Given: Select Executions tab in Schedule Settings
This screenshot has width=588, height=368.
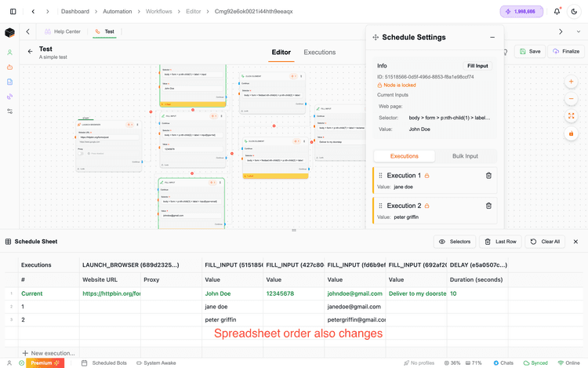Looking at the screenshot, I should pyautogui.click(x=405, y=156).
